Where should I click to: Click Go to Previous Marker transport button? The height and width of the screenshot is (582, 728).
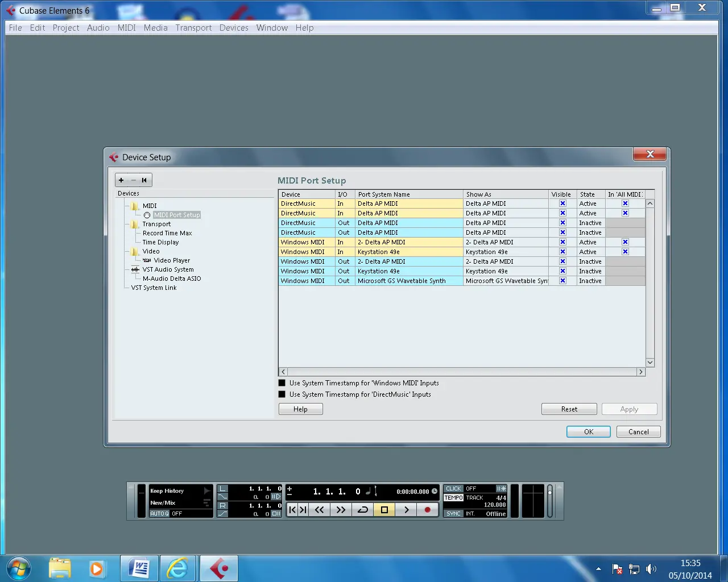pyautogui.click(x=292, y=510)
